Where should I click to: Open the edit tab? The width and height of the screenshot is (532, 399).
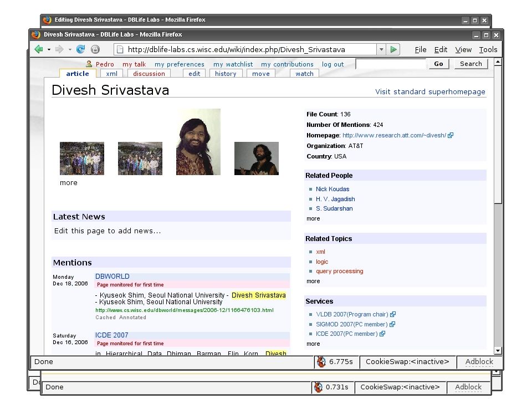195,74
